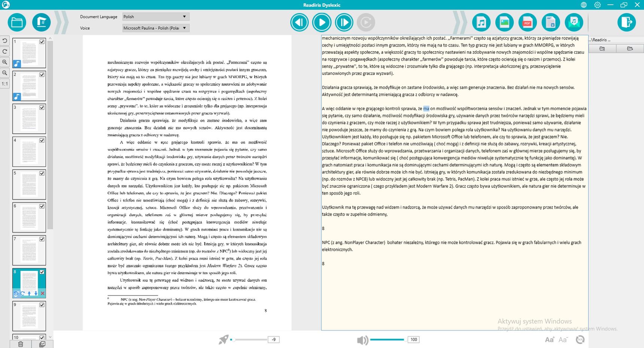The image size is (644, 348).
Task: Uncheck page 8 thumbnail checkbox
Action: click(42, 272)
